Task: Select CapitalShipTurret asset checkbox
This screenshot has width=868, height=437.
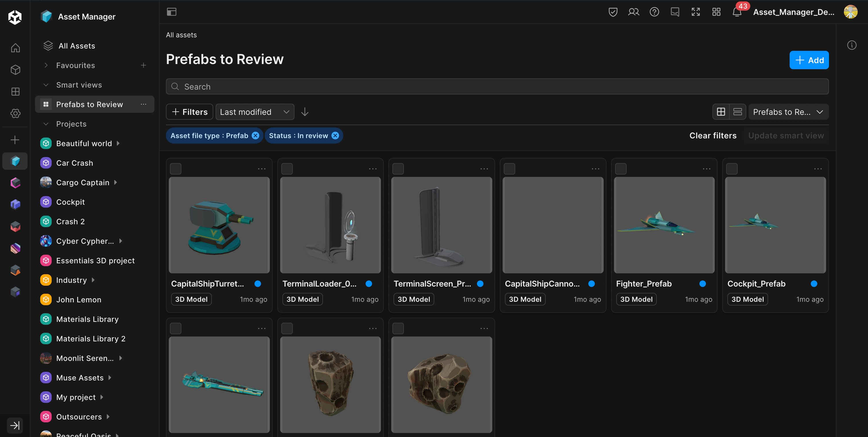Action: (x=176, y=169)
